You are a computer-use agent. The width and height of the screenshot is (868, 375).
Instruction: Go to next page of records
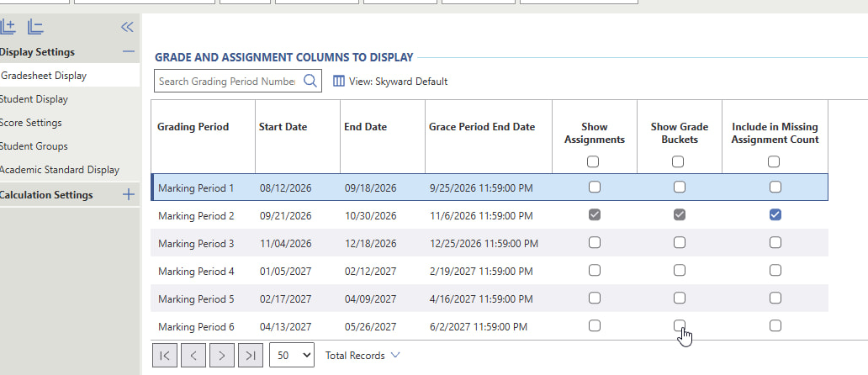(x=222, y=355)
